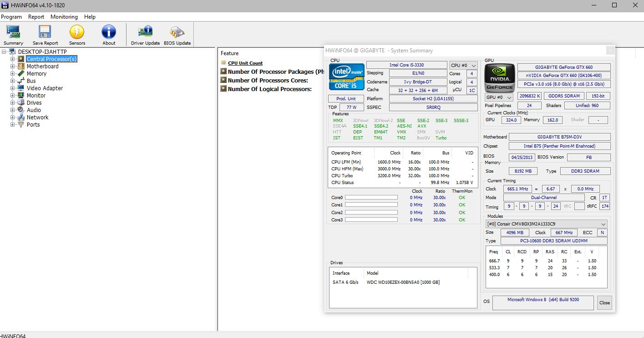Click icon beside Number Of Processor Packages

pyautogui.click(x=223, y=72)
